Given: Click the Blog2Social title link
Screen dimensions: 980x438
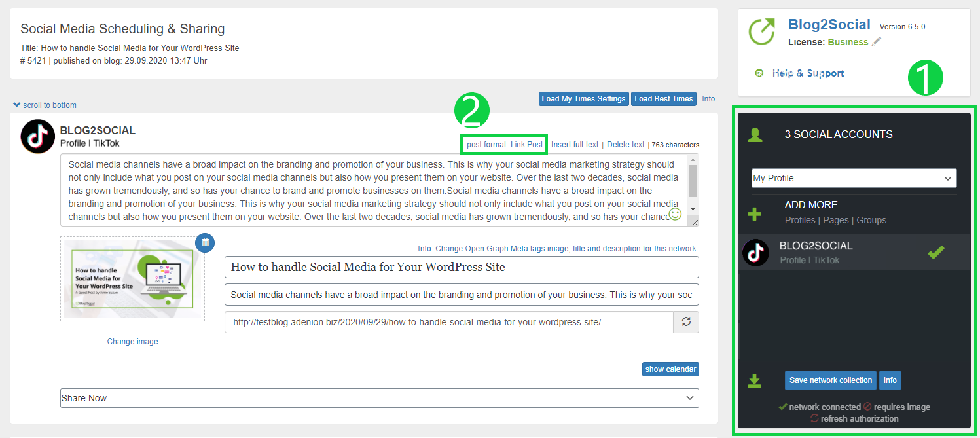Looking at the screenshot, I should point(829,25).
